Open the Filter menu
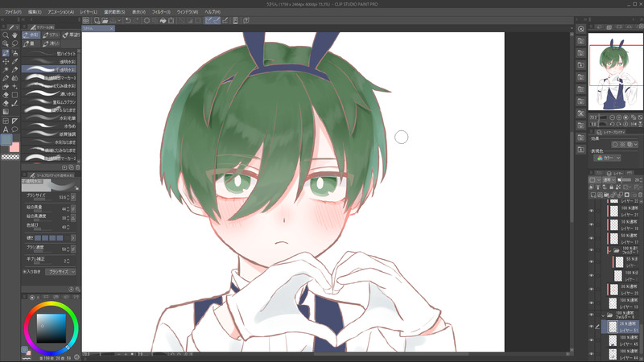This screenshot has width=644, height=362. pos(162,12)
